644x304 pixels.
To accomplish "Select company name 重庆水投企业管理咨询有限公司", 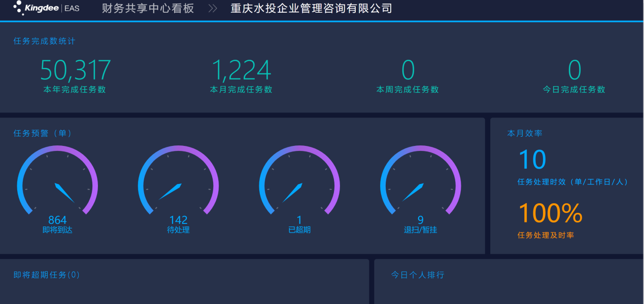I will pos(311,9).
